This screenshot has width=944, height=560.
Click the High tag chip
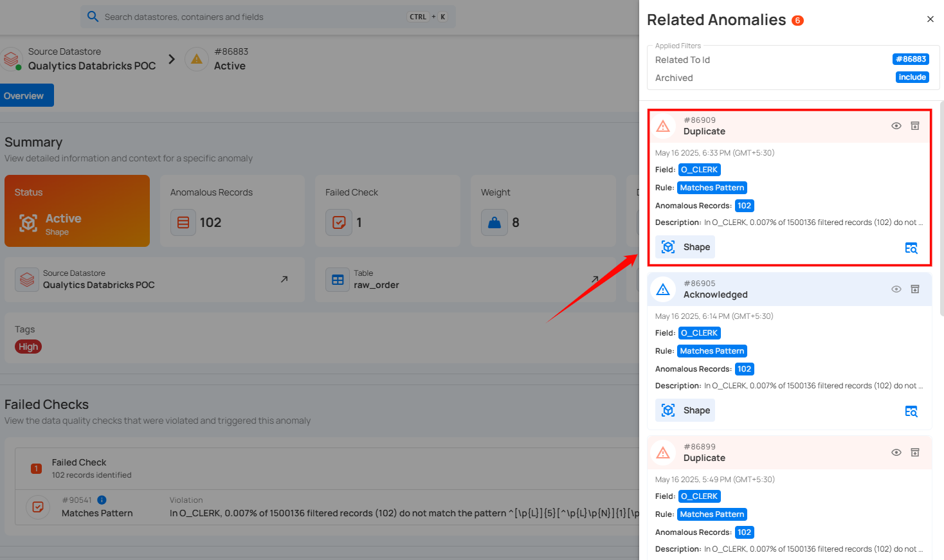(x=28, y=347)
